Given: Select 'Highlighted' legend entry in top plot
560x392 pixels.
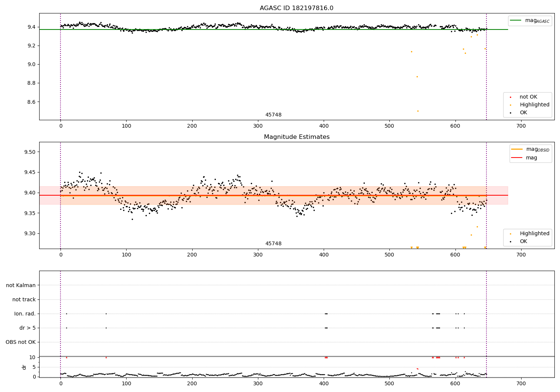Looking at the screenshot, I should click(534, 105).
